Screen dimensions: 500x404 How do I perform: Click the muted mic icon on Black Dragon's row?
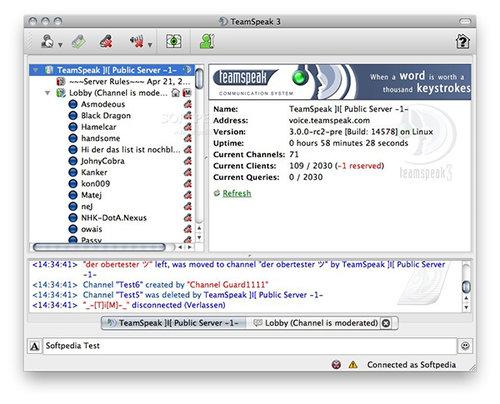click(188, 116)
